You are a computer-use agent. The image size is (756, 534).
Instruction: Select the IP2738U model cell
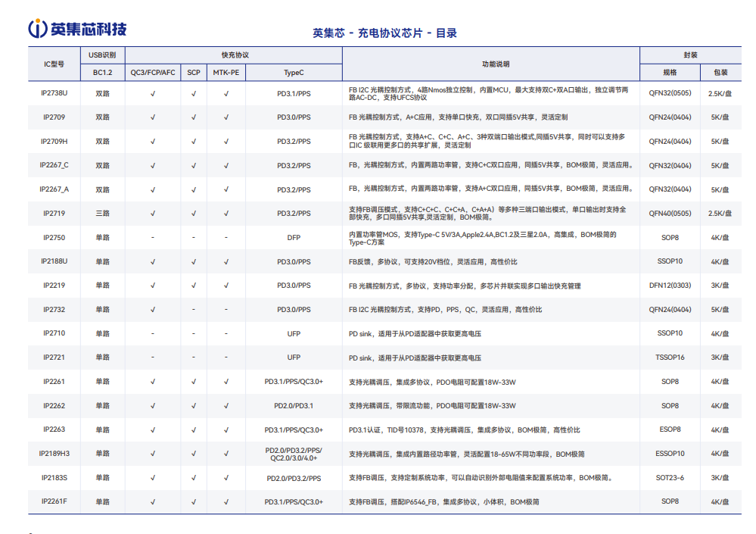pos(54,93)
